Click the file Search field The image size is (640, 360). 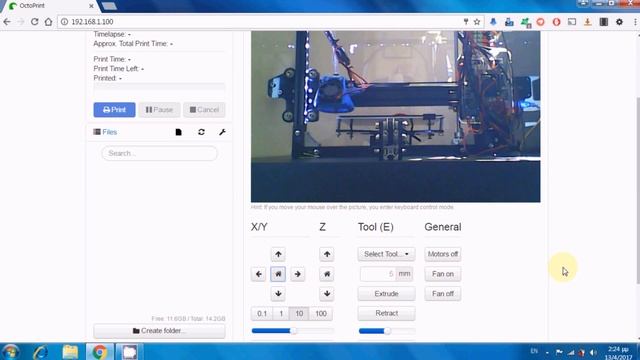[159, 153]
